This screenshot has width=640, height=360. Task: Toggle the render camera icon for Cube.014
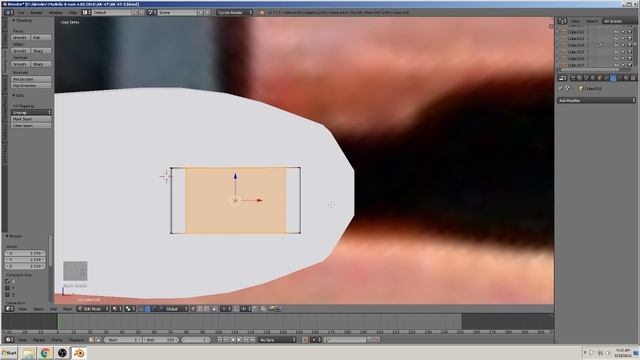coord(630,45)
